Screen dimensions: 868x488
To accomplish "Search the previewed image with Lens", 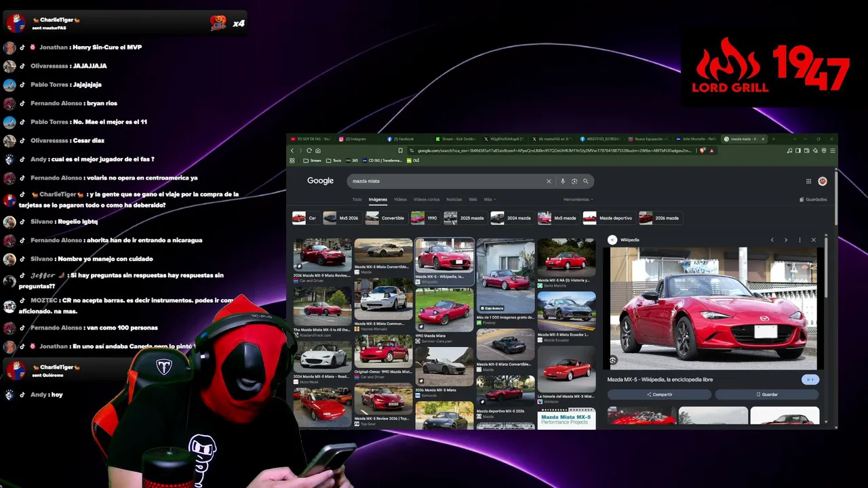I will click(x=613, y=361).
